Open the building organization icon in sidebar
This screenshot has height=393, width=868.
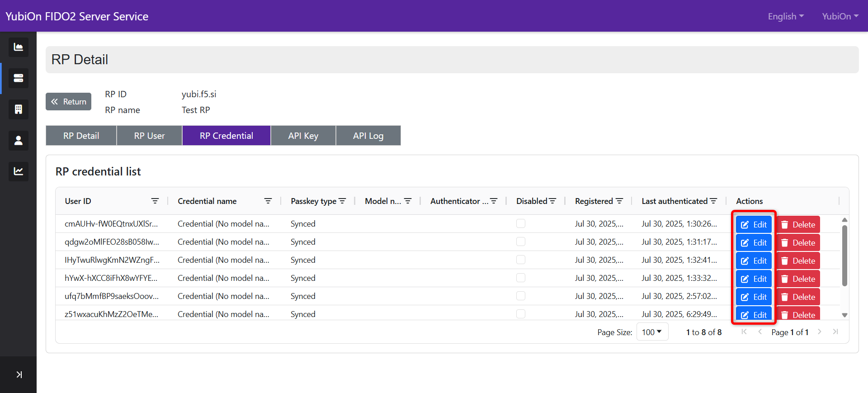tap(18, 109)
